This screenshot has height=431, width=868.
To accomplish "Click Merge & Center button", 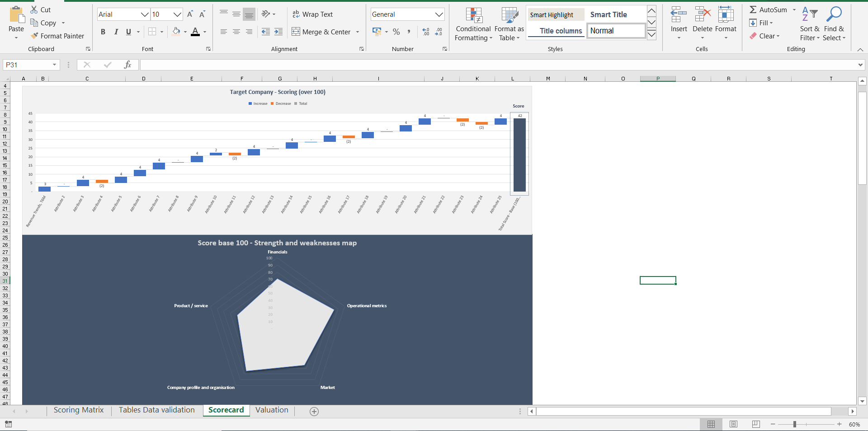I will pyautogui.click(x=321, y=32).
